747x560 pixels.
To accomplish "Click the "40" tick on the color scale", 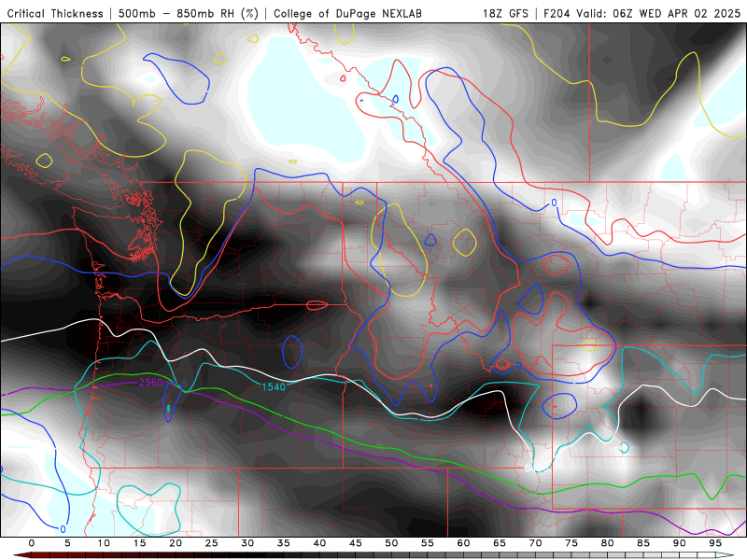I will coord(319,543).
